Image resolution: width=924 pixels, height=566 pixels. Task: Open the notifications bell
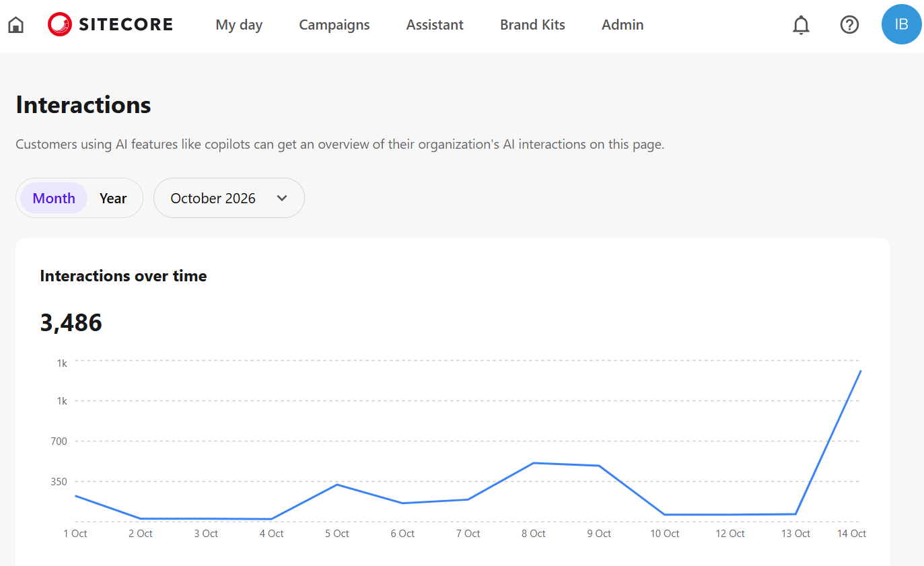click(x=801, y=25)
